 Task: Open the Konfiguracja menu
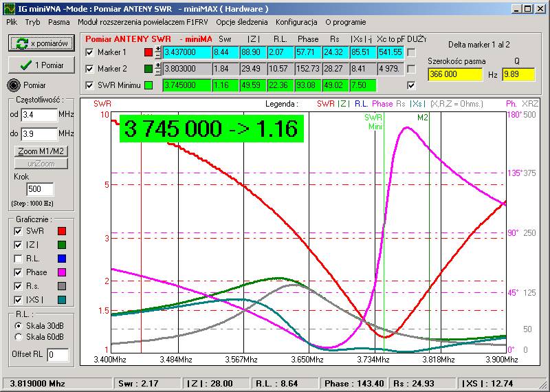(x=296, y=22)
